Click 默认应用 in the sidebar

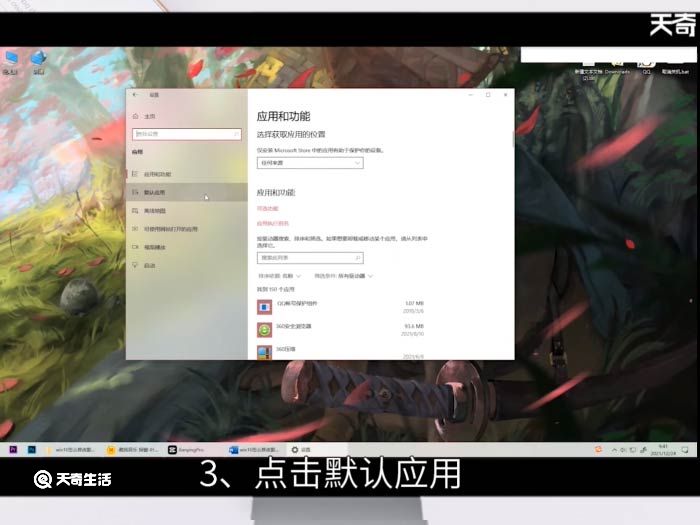(187, 192)
